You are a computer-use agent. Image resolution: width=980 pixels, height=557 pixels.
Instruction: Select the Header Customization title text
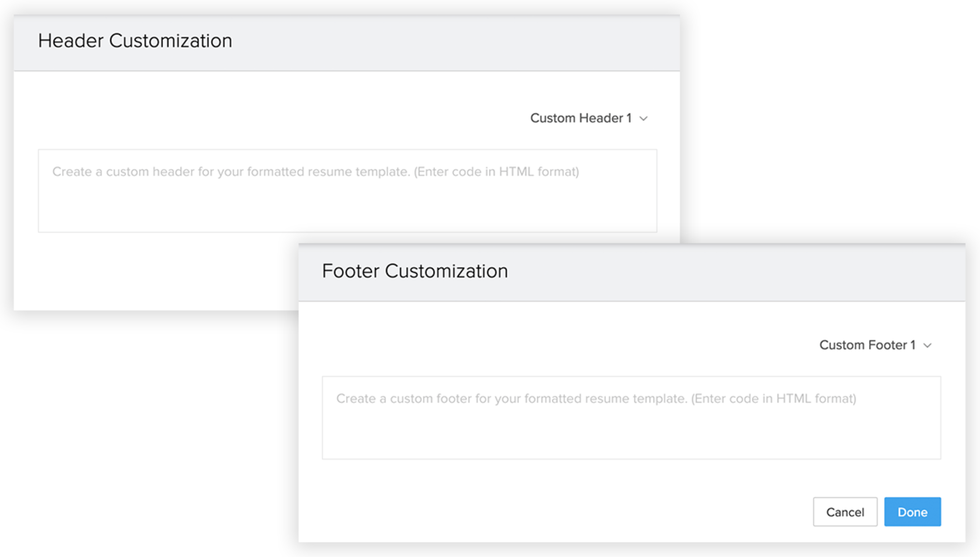click(135, 40)
